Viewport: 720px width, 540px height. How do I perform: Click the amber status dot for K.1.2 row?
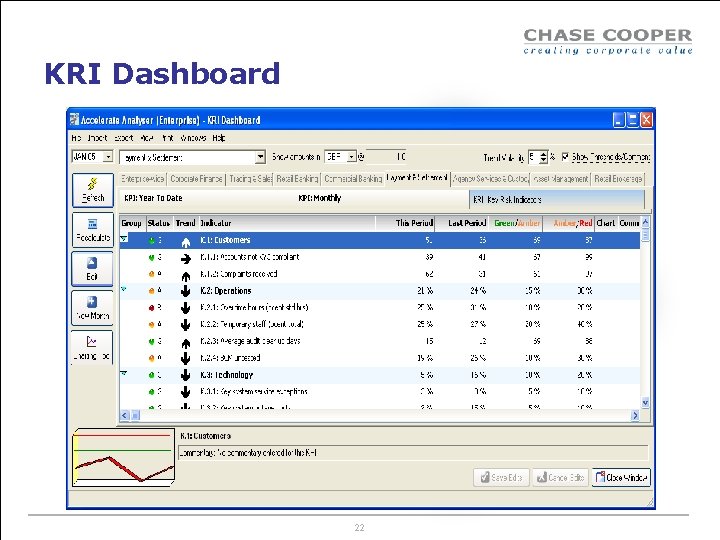(152, 274)
